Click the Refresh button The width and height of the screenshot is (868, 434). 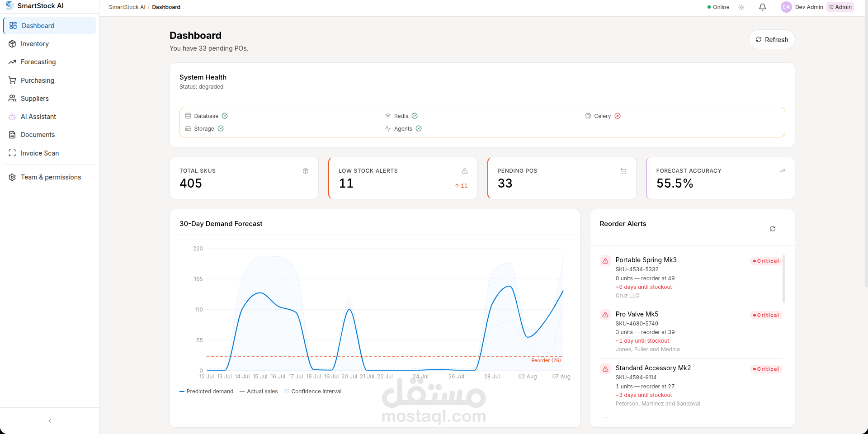point(772,40)
